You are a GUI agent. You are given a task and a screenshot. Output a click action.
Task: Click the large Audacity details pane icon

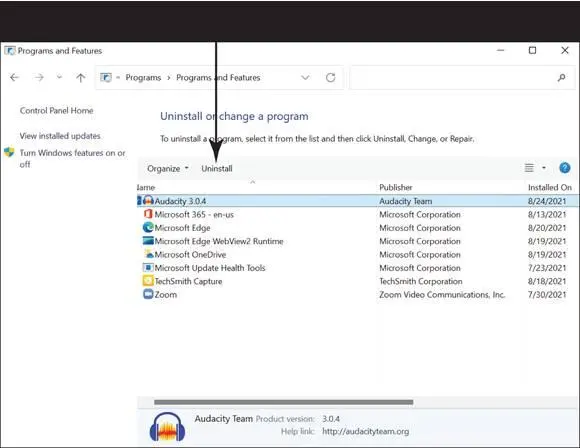coord(167,427)
